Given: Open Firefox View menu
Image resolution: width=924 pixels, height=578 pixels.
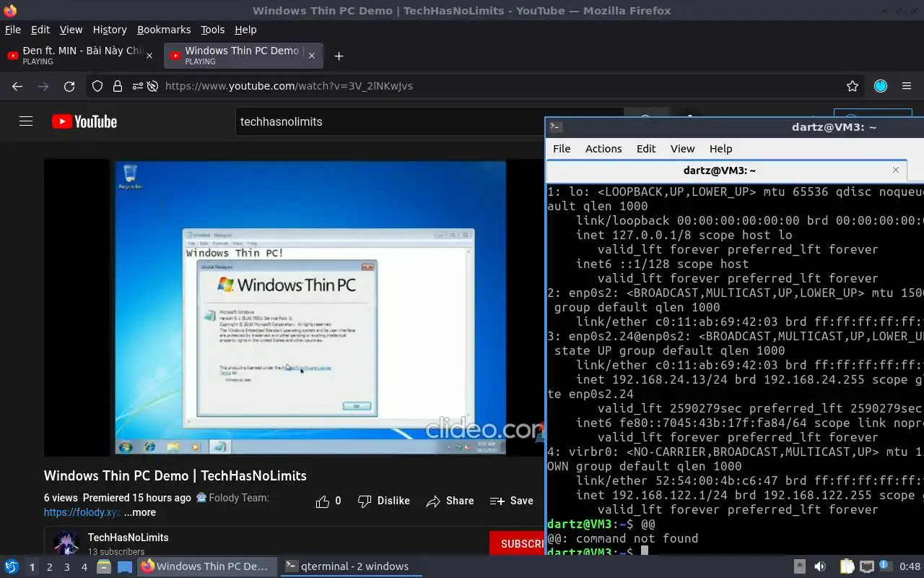Looking at the screenshot, I should (x=71, y=30).
